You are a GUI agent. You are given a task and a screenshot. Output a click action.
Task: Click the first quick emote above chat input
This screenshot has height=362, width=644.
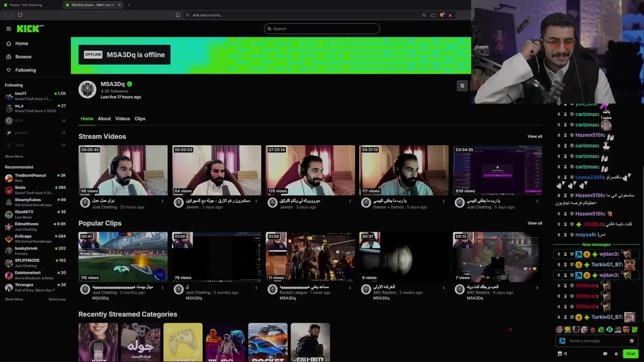tap(559, 330)
